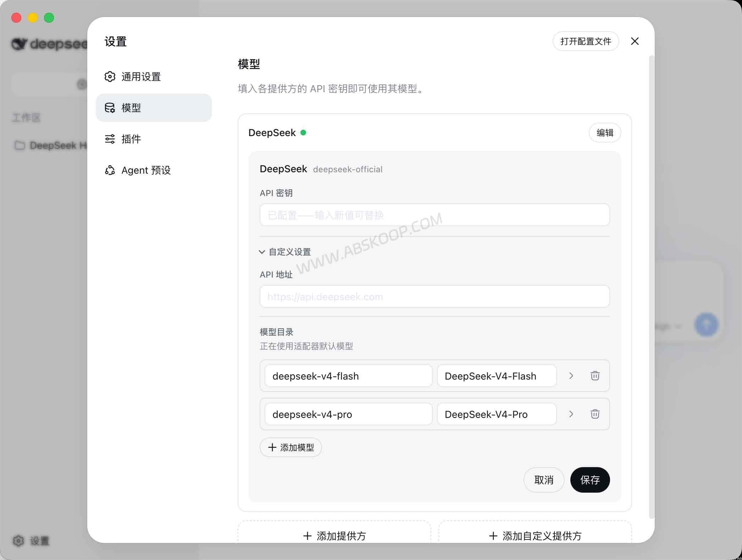Expand the deepseek-v4-pro row chevron
This screenshot has height=560, width=742.
571,414
